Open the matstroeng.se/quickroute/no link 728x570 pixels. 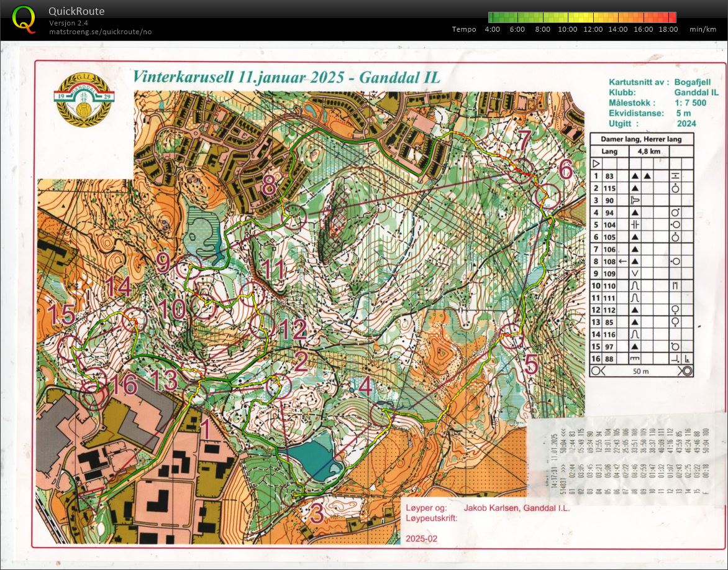(101, 32)
